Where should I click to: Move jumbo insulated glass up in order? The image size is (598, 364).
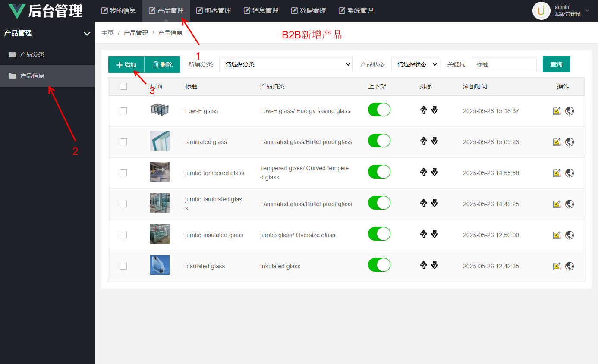[423, 234]
